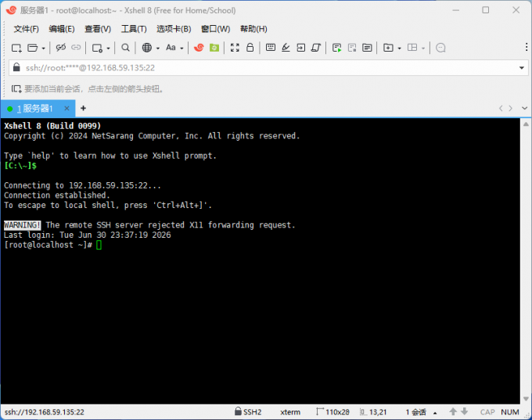Open the tab list down chevron
Screen dimensions: 532x420
tap(524, 108)
